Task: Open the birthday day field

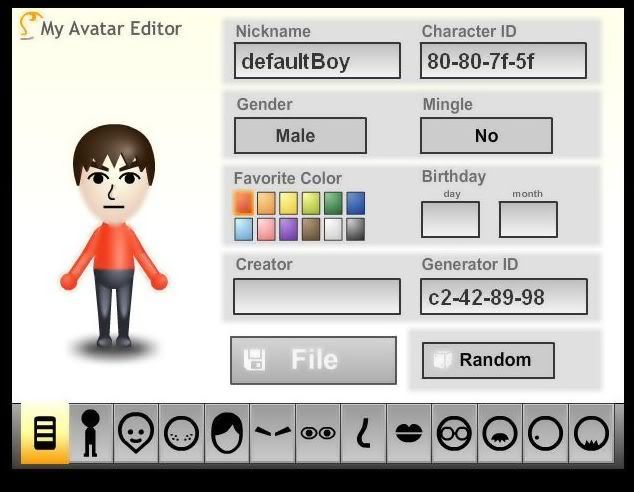Action: click(x=450, y=219)
